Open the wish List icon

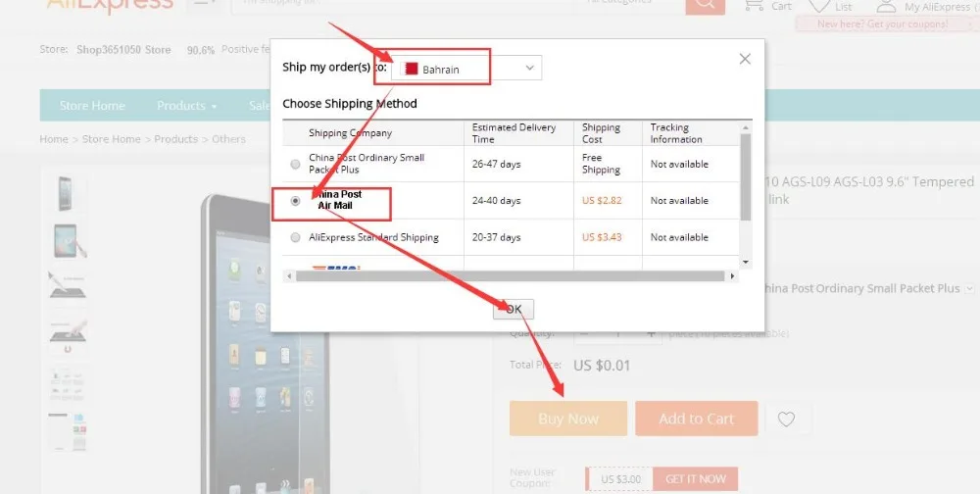pos(830,6)
